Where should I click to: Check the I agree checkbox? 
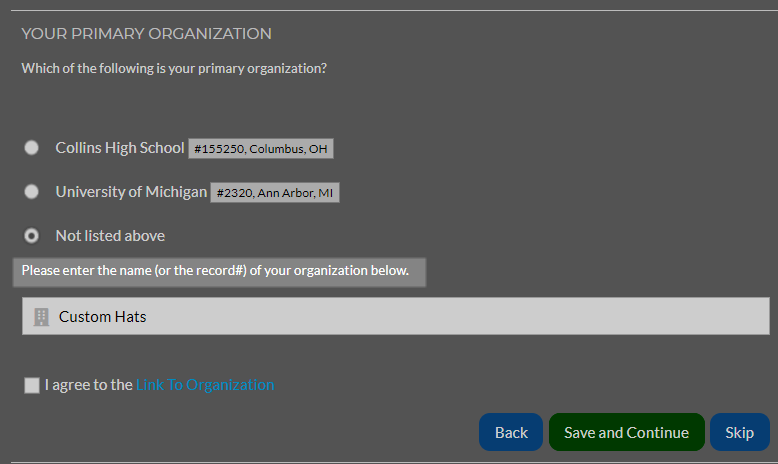[32, 385]
